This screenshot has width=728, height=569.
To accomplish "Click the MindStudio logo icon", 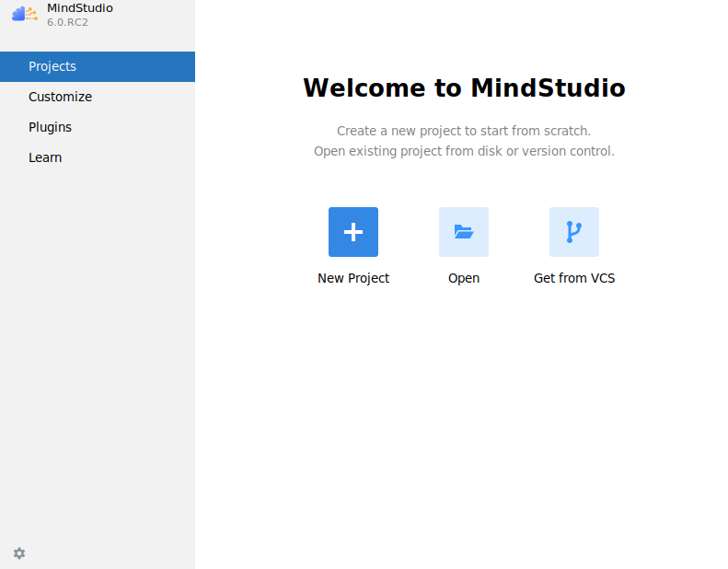I will 25,14.
